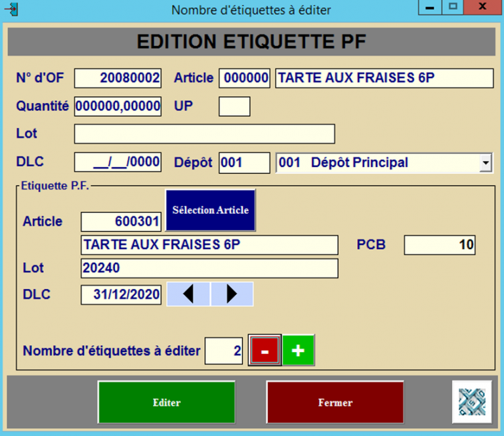Click the green Editer button
The height and width of the screenshot is (436, 504).
pos(166,403)
